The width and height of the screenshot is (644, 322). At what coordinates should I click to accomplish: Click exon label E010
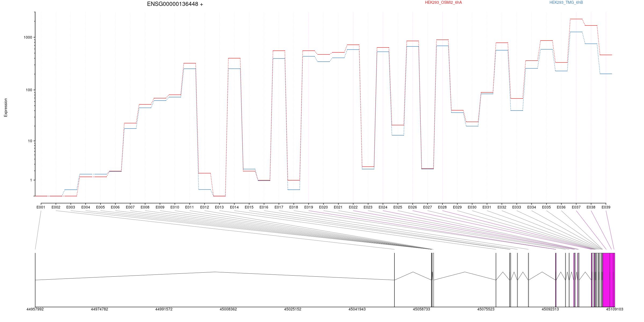pos(175,207)
